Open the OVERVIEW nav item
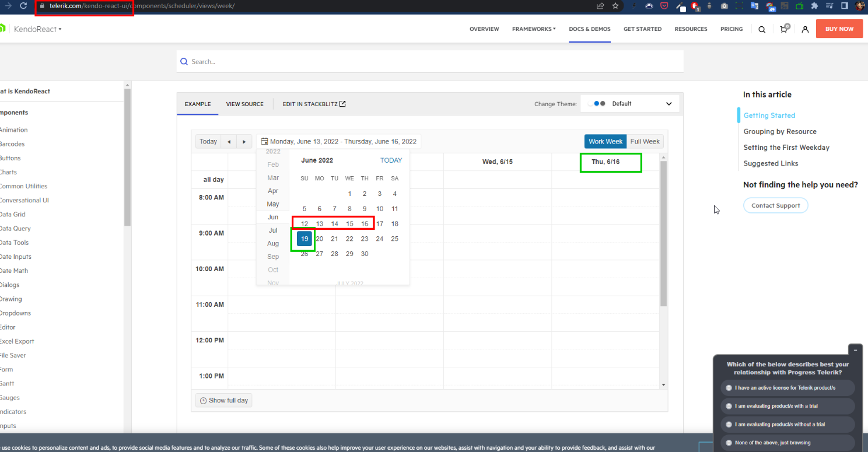The height and width of the screenshot is (452, 868). [x=484, y=29]
